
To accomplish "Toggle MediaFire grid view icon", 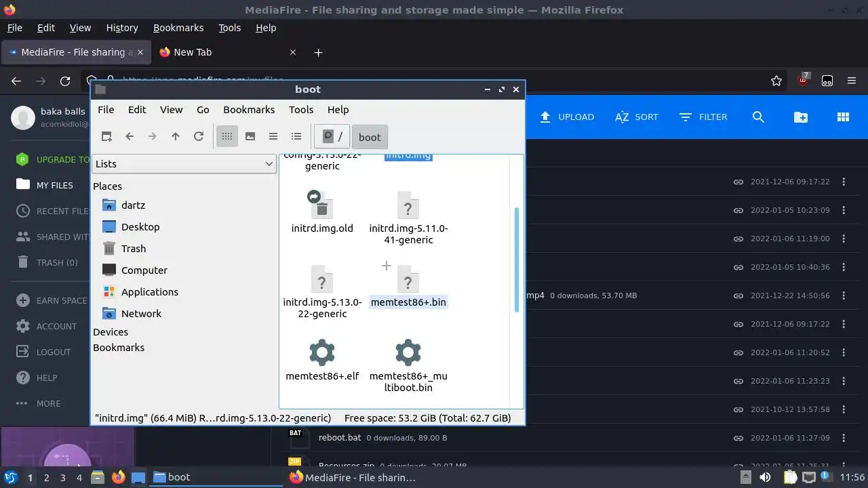I will coord(843,117).
